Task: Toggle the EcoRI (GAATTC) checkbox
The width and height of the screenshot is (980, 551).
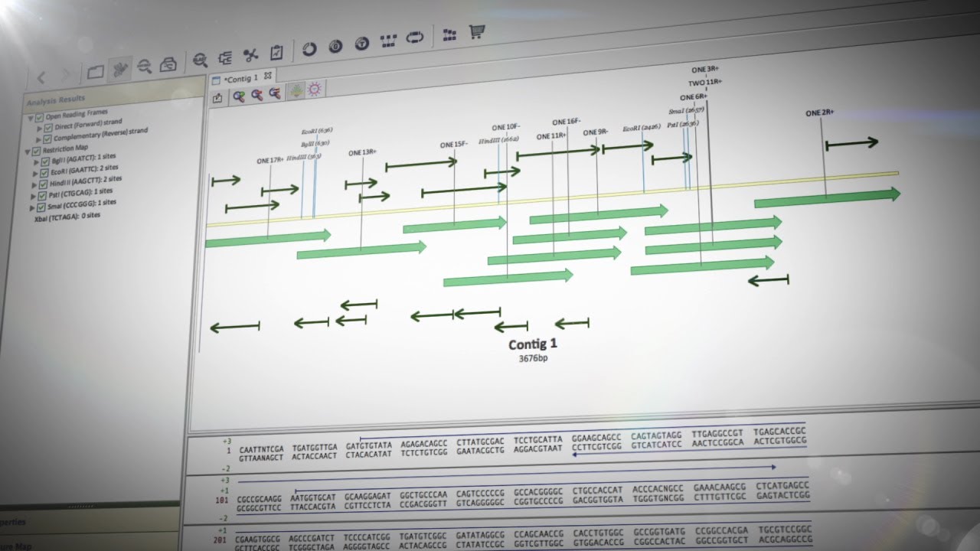Action: 44,174
